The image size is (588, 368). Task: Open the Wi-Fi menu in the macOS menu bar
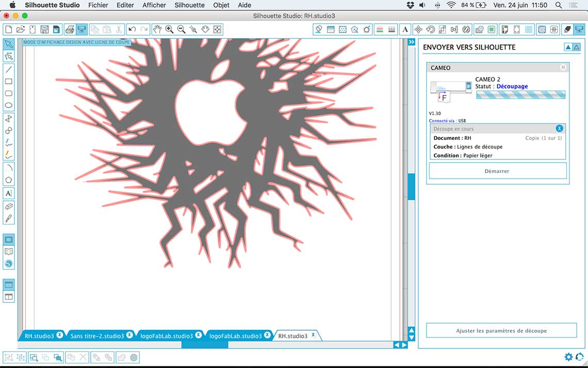[451, 5]
